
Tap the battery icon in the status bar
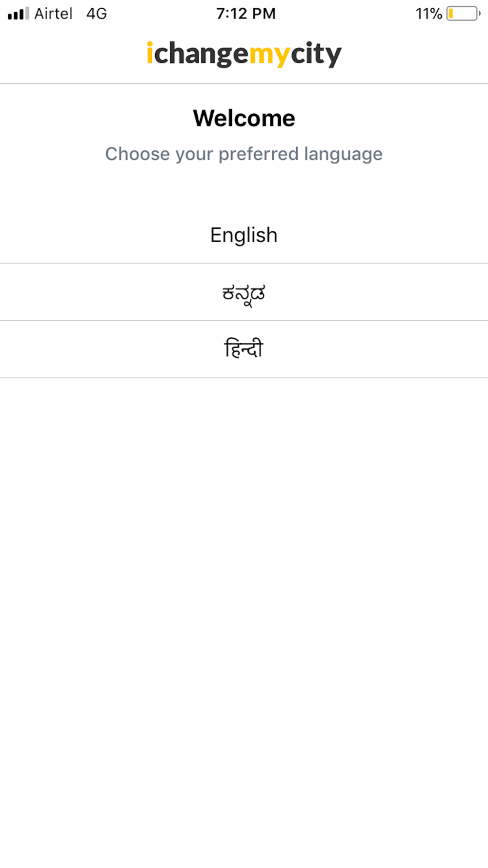click(464, 13)
